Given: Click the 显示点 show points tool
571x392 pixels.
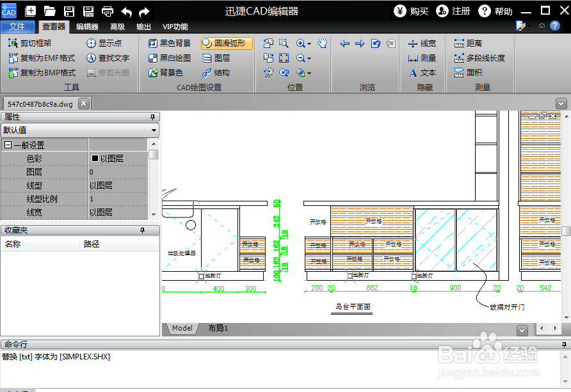Looking at the screenshot, I should tap(104, 43).
